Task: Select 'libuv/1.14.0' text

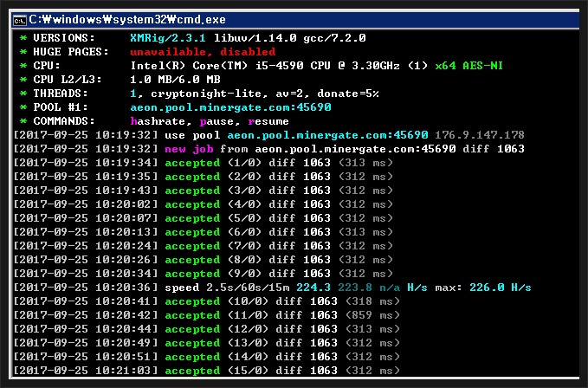Action: pyautogui.click(x=255, y=38)
